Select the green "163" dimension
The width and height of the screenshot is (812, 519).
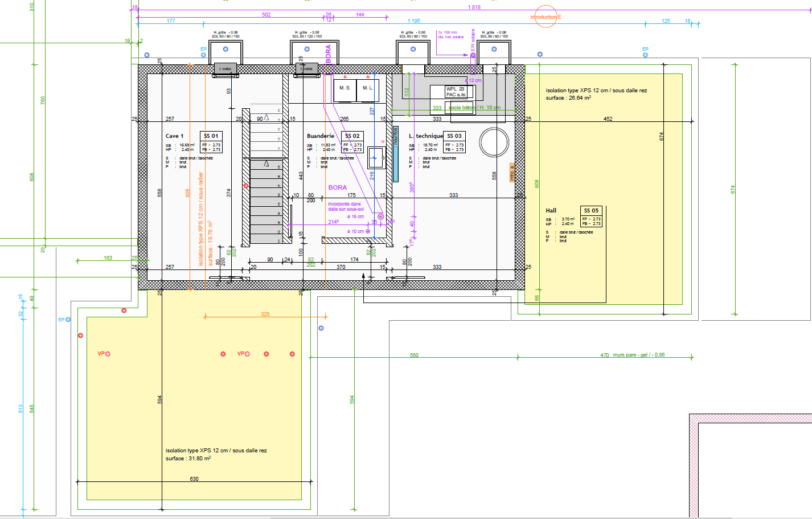coord(108,258)
